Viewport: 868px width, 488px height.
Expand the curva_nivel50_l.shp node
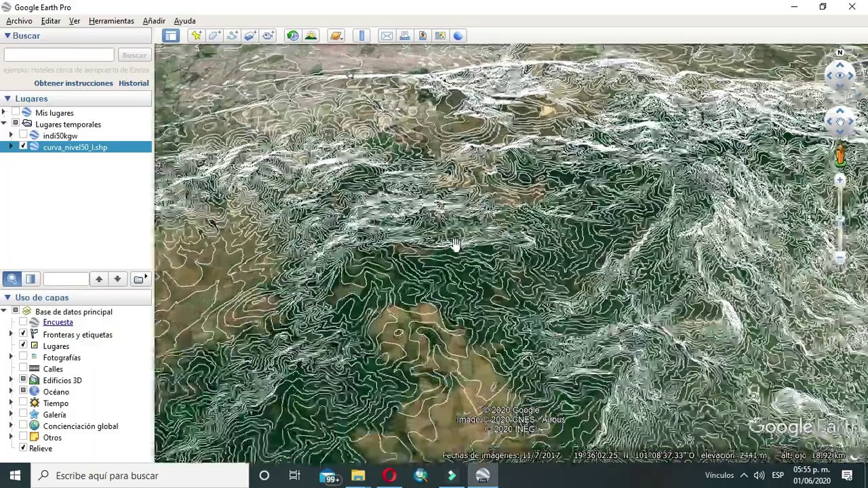tap(11, 146)
